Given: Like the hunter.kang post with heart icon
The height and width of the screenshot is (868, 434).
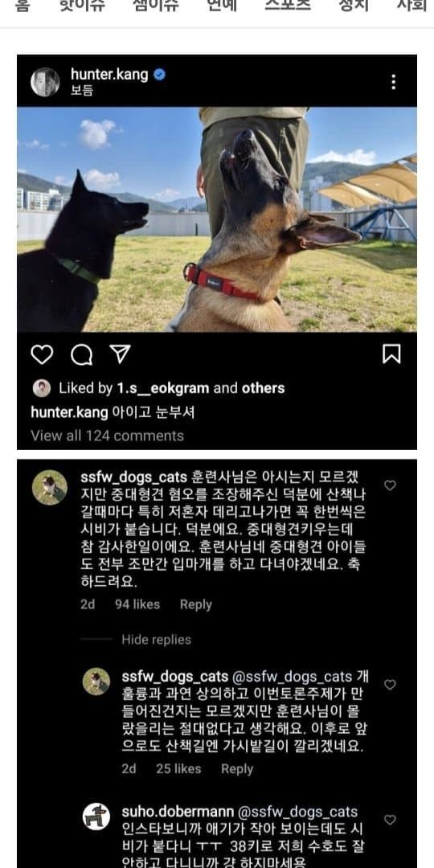Looking at the screenshot, I should pos(42,354).
